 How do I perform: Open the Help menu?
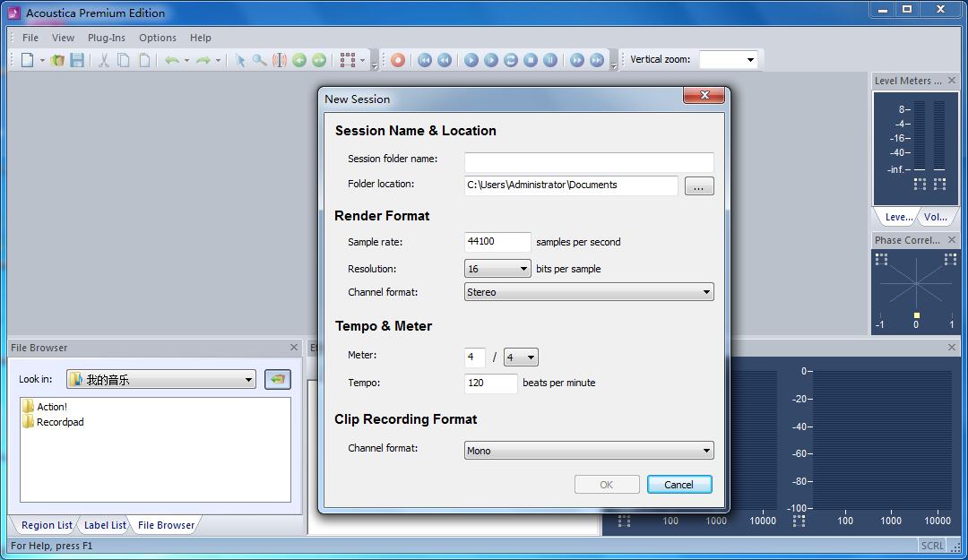[x=201, y=38]
